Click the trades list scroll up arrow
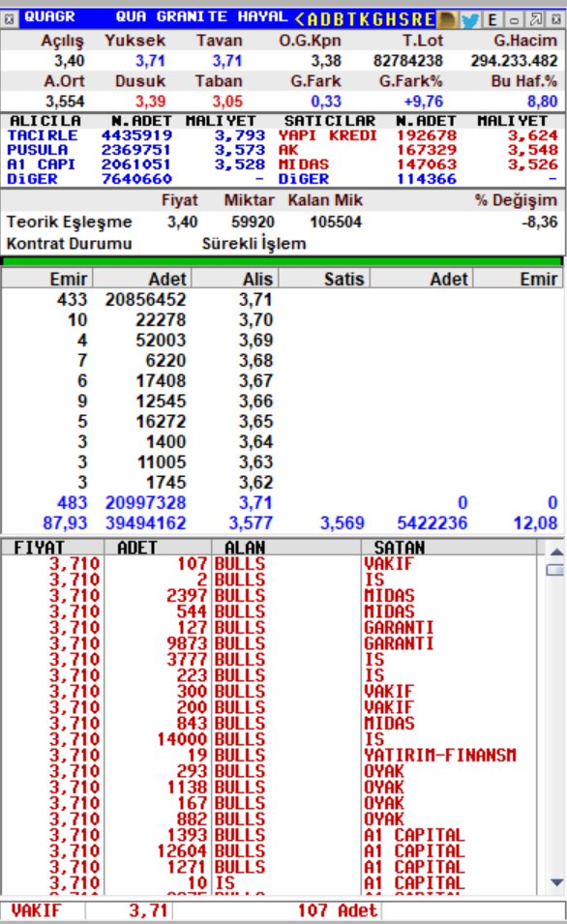567x924 pixels. tap(555, 552)
